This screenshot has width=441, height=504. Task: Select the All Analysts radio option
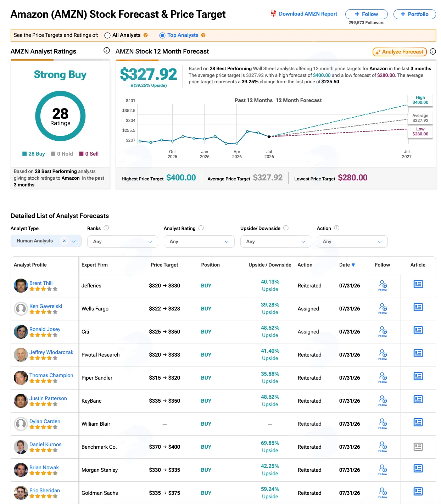(x=107, y=35)
